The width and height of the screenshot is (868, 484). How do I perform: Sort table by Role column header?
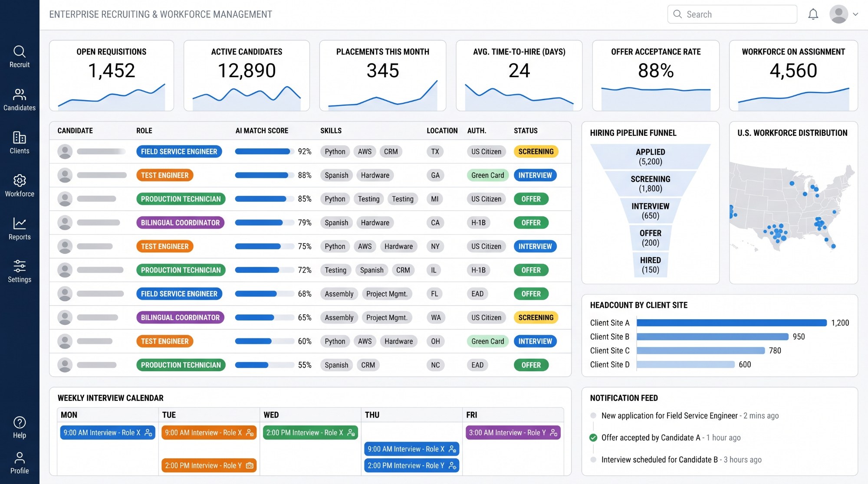(x=144, y=131)
